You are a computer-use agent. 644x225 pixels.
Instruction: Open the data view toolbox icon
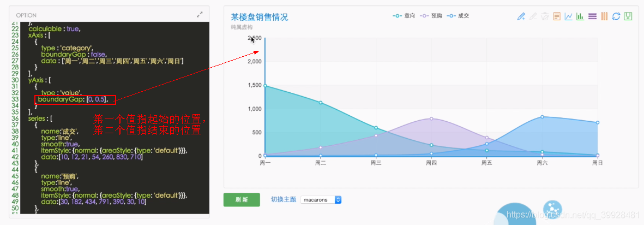(557, 16)
